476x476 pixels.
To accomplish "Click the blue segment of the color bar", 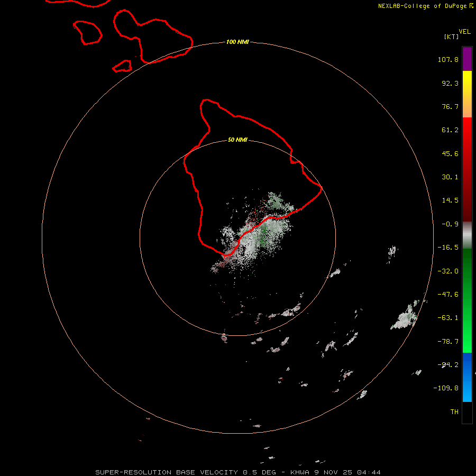I will pos(467,377).
